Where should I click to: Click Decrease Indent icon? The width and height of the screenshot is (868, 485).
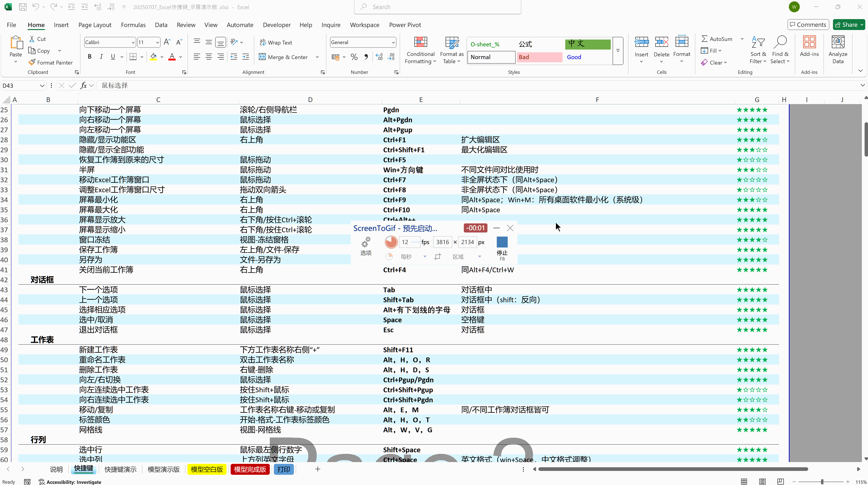click(x=234, y=57)
